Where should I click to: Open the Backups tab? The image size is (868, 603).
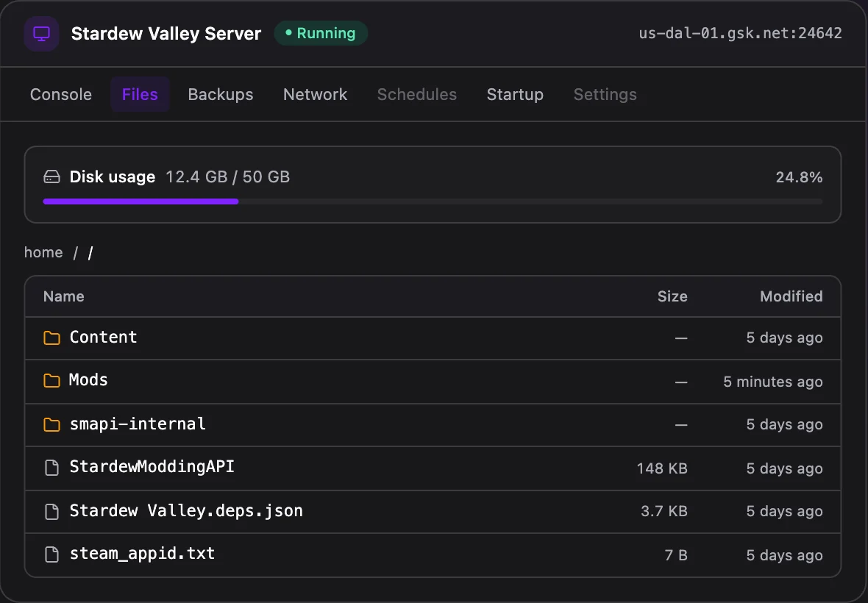[221, 95]
